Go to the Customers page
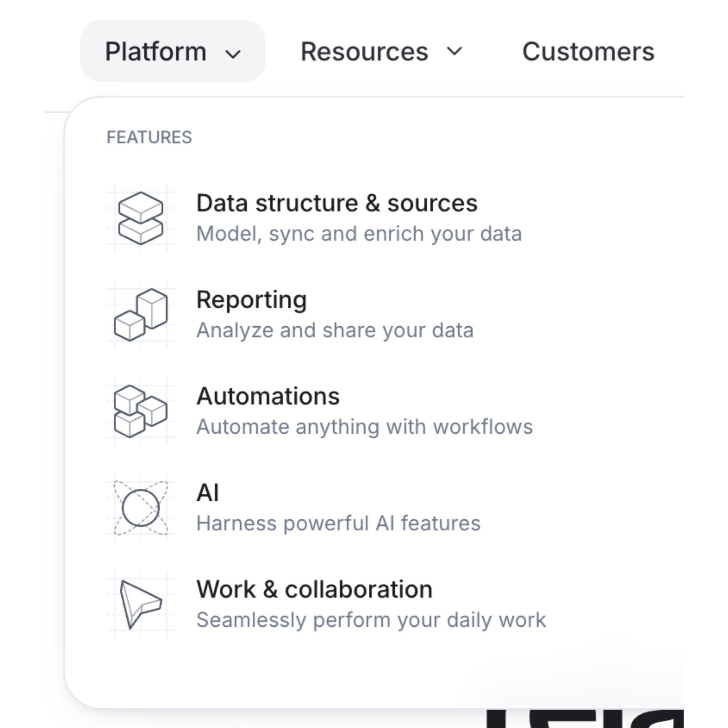 [588, 52]
